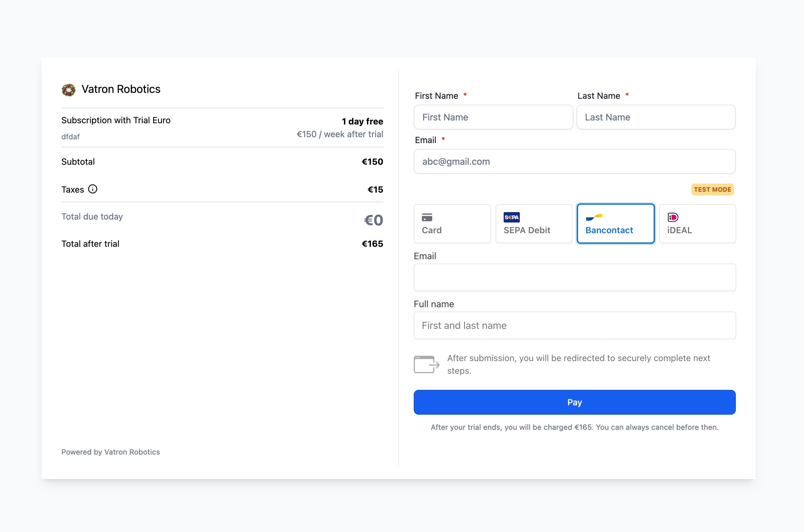Screen dimensions: 804x532
Task: Select the Card payment method tab
Action: click(452, 224)
